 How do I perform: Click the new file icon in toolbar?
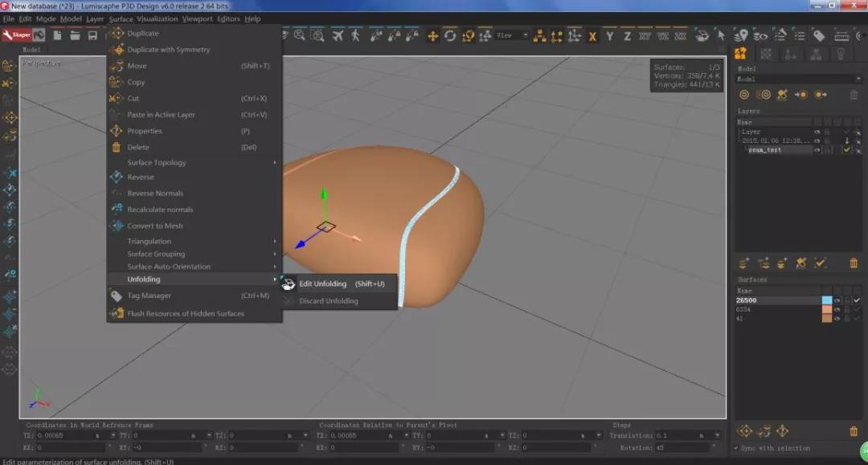click(57, 35)
